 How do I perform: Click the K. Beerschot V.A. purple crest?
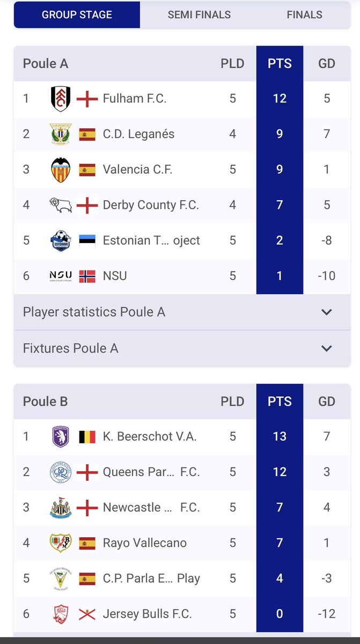[x=61, y=436]
